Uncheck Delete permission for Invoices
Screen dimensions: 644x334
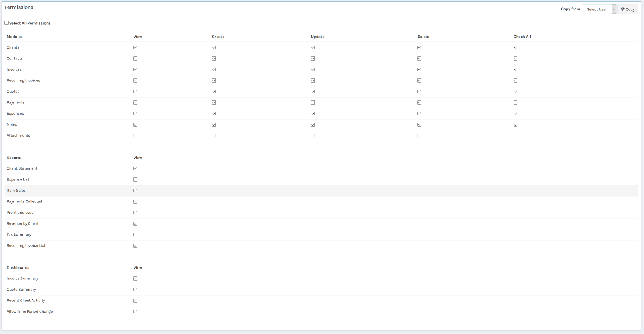(420, 69)
